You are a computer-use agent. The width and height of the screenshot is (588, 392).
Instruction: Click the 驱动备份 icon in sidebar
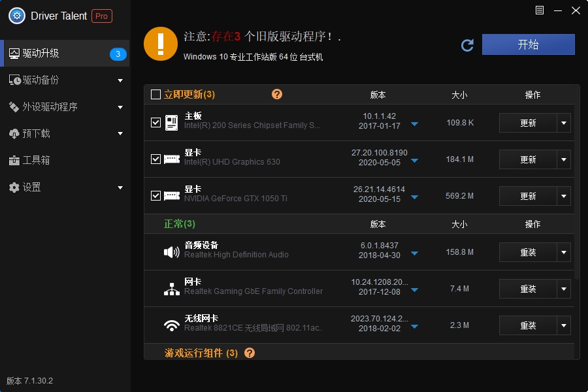14,80
